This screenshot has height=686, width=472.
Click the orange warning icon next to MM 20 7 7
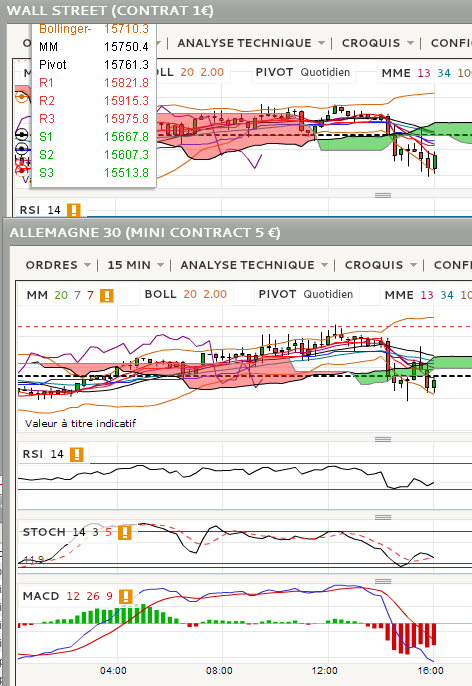tap(107, 296)
